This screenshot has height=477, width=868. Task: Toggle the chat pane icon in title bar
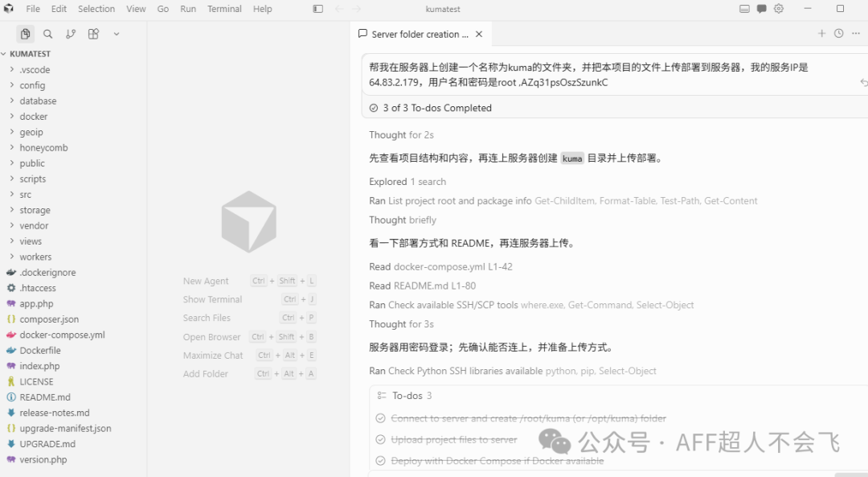[x=762, y=9]
